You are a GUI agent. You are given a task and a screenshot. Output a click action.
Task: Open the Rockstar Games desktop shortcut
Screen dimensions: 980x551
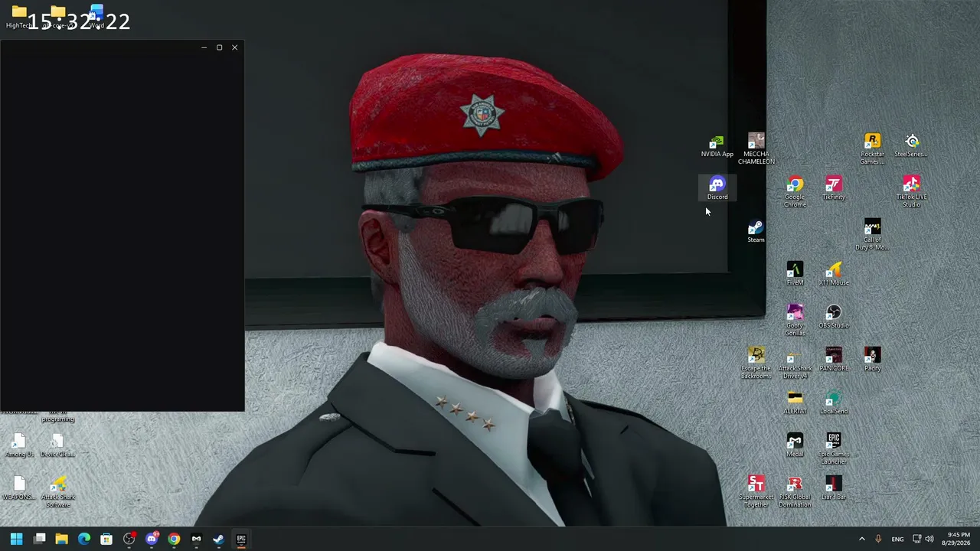coord(872,148)
